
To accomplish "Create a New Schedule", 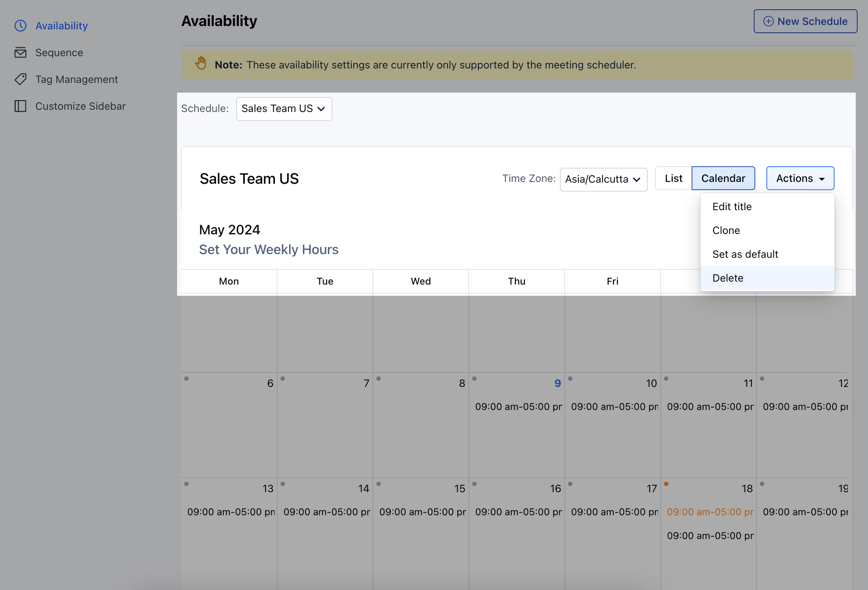I will [x=805, y=21].
